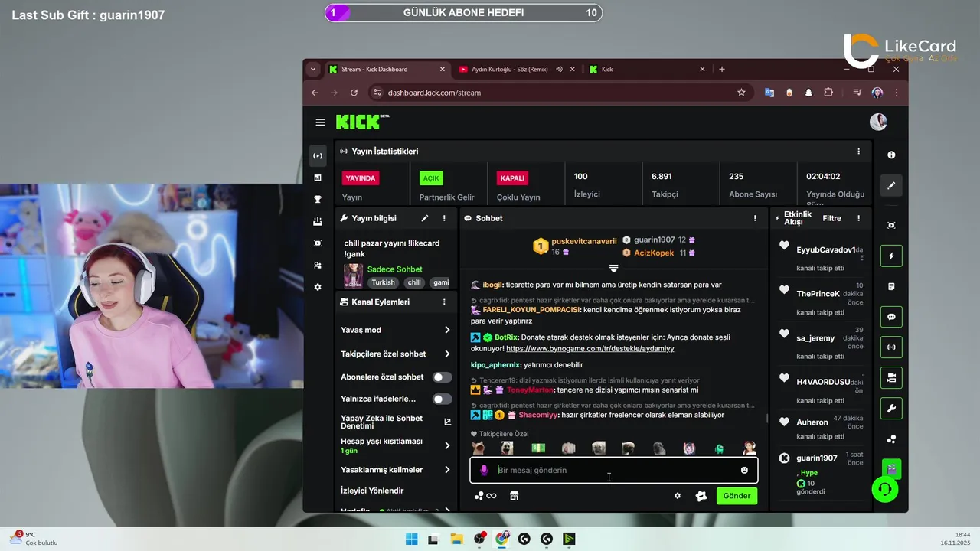980x551 pixels.
Task: Click into the Bir mesaj gönderin field
Action: [x=614, y=470]
